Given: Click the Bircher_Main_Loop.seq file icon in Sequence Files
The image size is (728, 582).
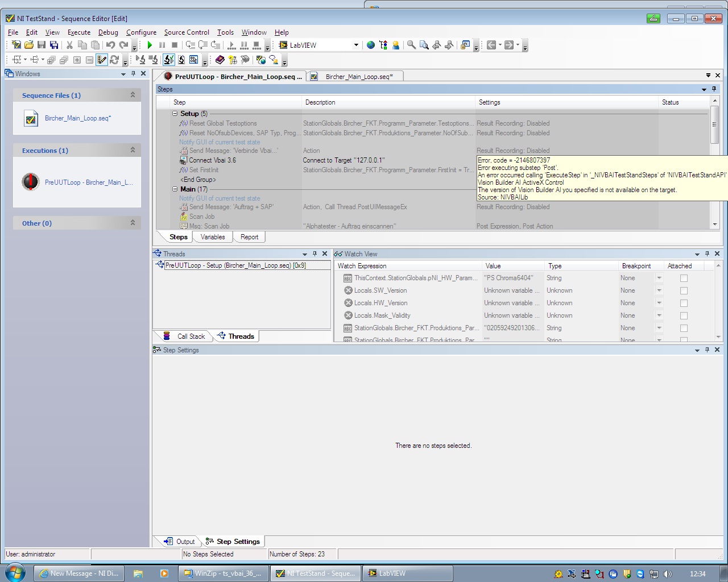Looking at the screenshot, I should pyautogui.click(x=31, y=119).
